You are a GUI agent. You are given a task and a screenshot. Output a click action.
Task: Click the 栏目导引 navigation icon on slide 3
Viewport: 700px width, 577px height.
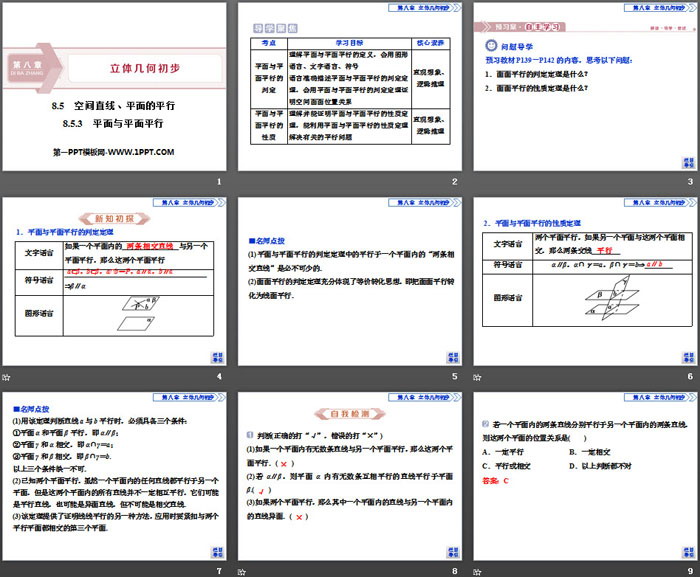(x=686, y=162)
